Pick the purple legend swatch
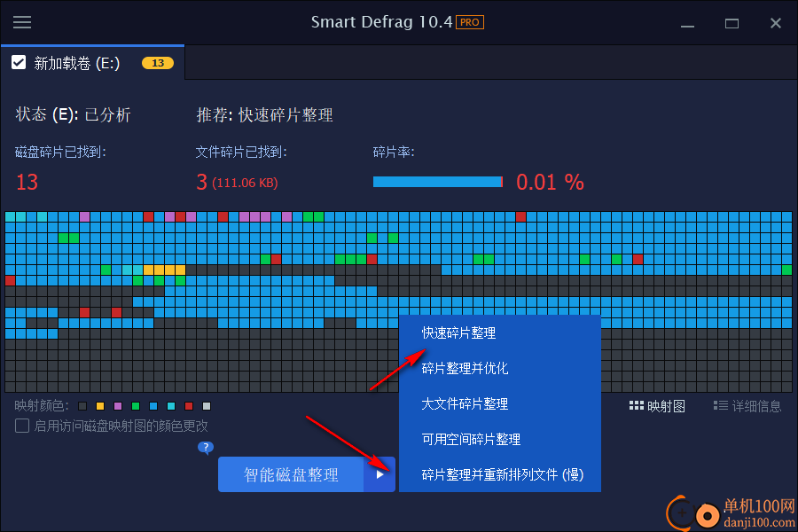Screen dimensions: 798x532 click(118, 406)
